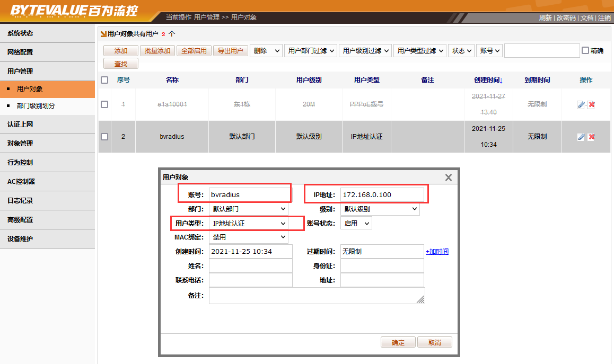Tick the checkbox for the bvradius row

point(104,137)
